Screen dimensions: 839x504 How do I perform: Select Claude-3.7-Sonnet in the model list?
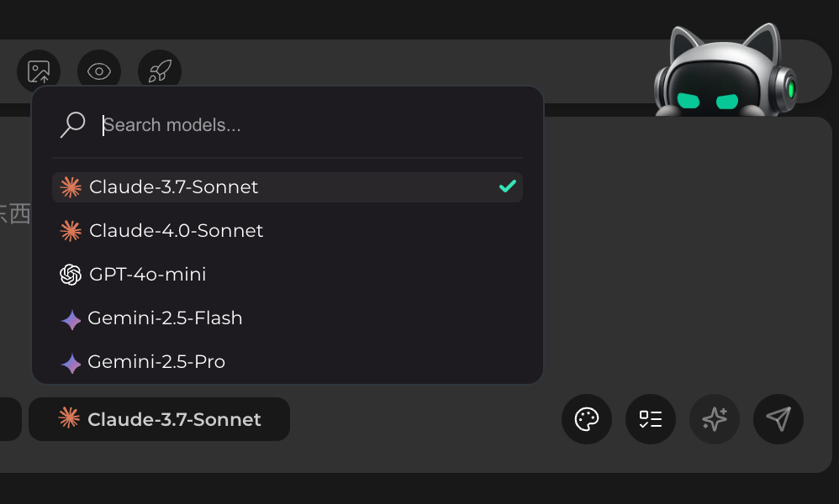tap(174, 187)
